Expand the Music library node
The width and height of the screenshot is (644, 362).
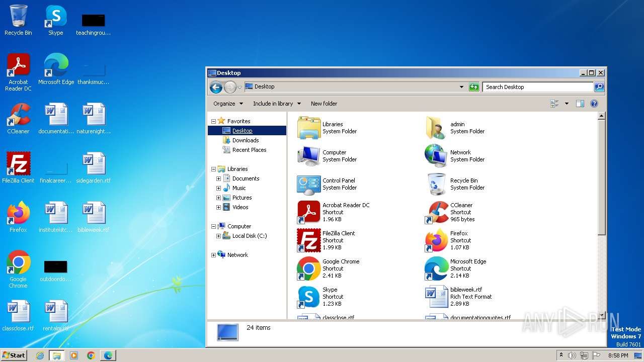tap(218, 188)
